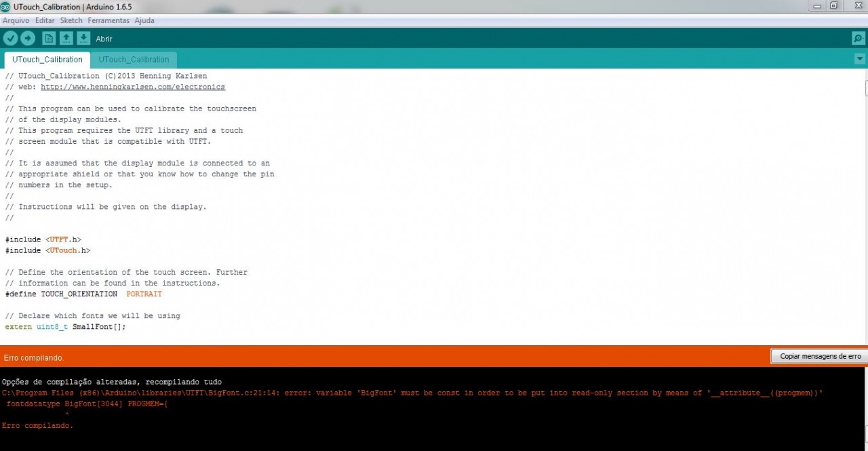868x451 pixels.
Task: Click the Upload arrow button
Action: coord(28,39)
